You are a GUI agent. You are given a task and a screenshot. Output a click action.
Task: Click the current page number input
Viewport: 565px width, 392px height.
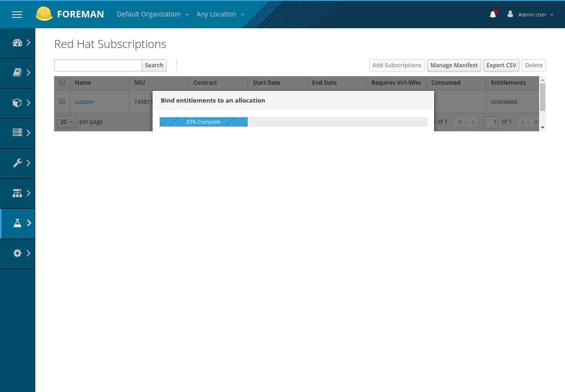(x=491, y=122)
